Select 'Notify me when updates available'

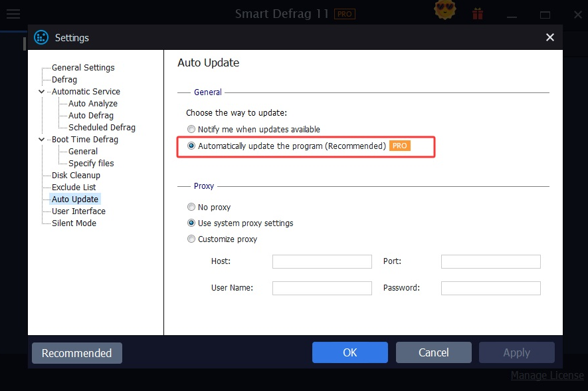(191, 130)
